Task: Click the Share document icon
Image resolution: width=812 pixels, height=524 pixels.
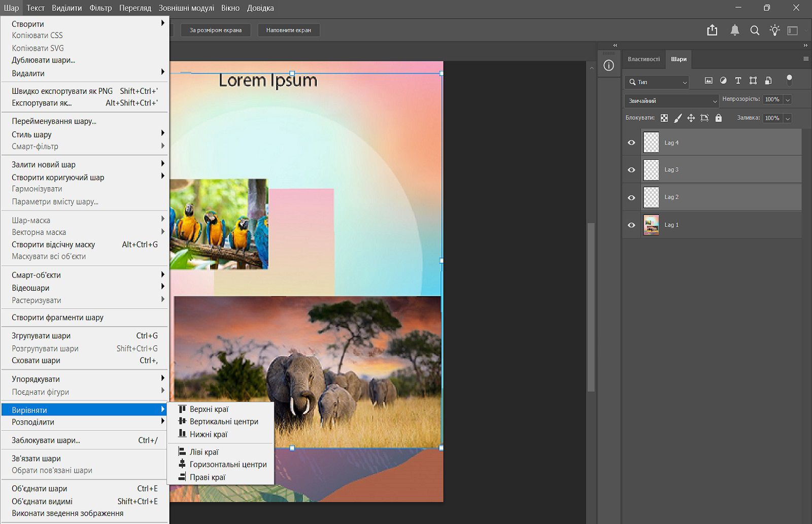Action: click(x=712, y=30)
